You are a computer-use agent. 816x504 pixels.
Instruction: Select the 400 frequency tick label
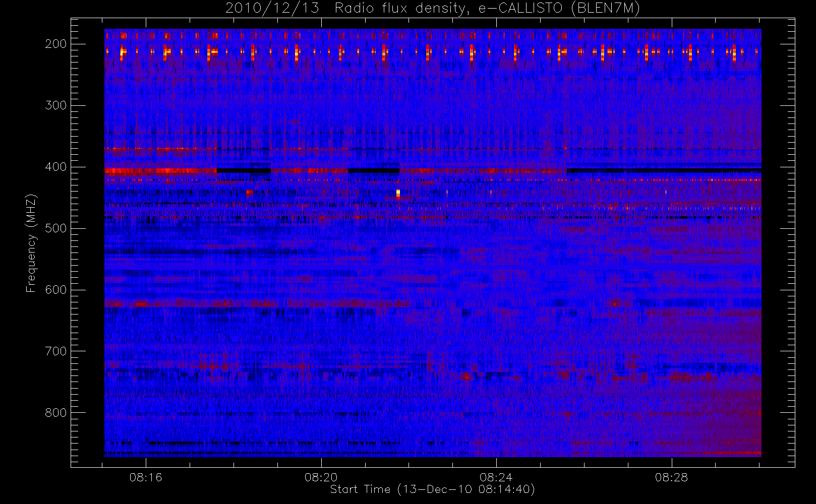pyautogui.click(x=56, y=167)
